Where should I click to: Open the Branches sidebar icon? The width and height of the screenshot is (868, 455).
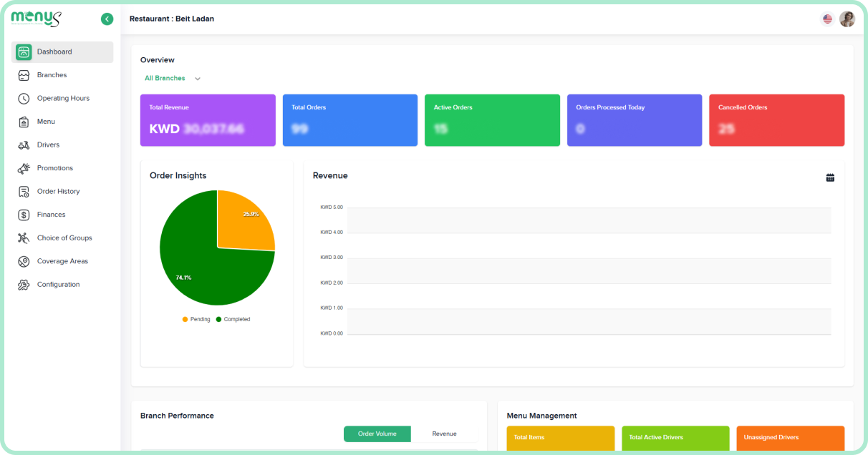tap(24, 75)
